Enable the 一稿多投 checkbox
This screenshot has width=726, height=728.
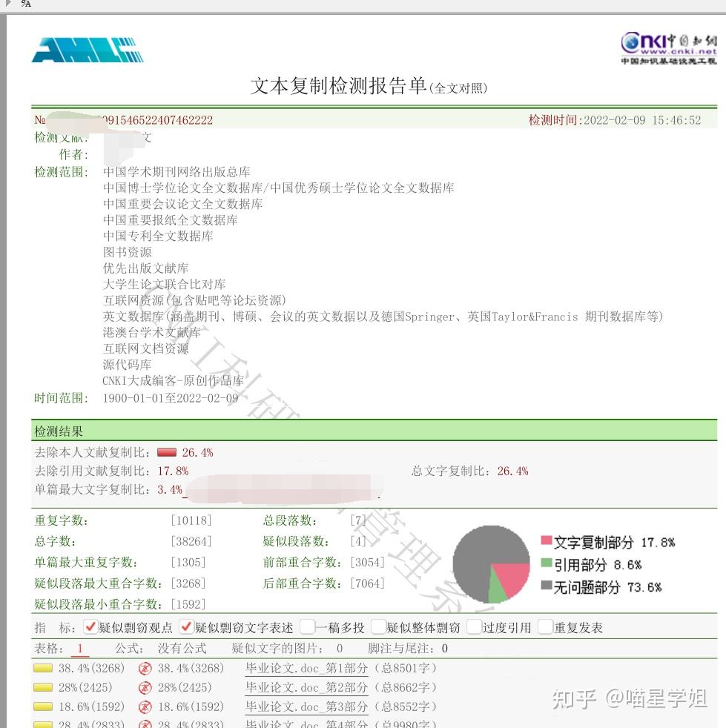point(307,626)
